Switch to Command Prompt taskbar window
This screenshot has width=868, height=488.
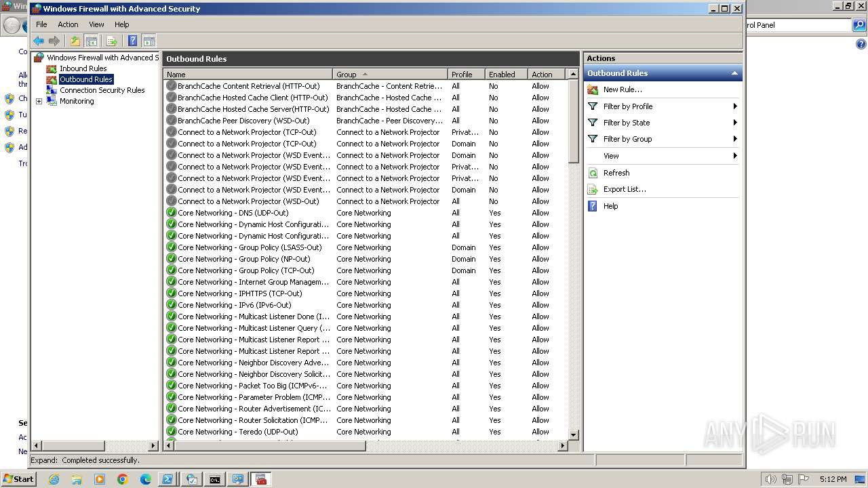point(214,479)
